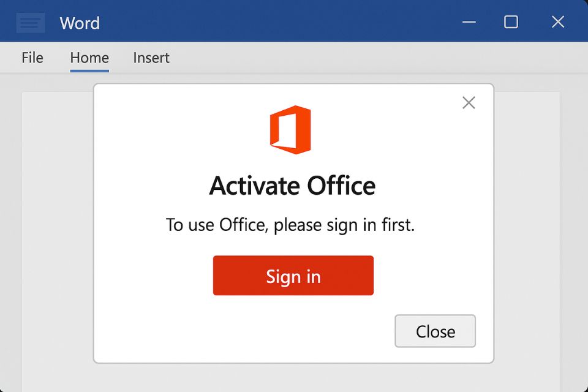The image size is (588, 392).
Task: Click the Close button in the dialog
Action: [x=435, y=331]
